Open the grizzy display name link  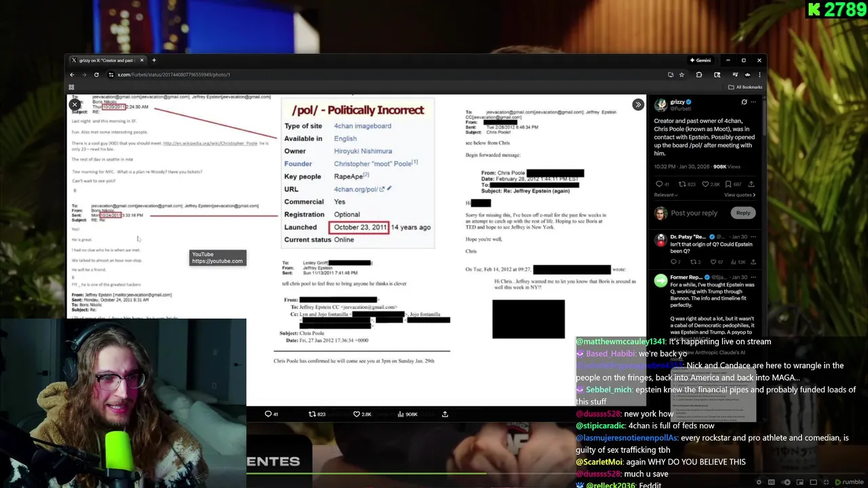click(677, 102)
